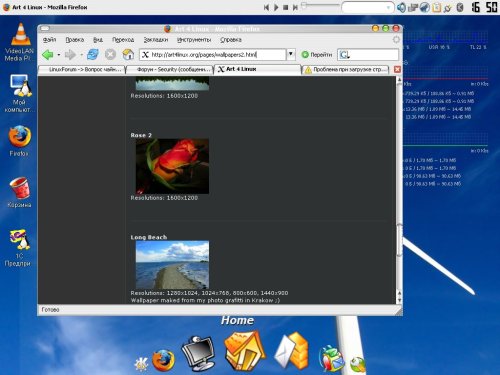Viewport: 500px width, 375px height.
Task: Click the media player seek slider handle
Action: pos(304,5)
